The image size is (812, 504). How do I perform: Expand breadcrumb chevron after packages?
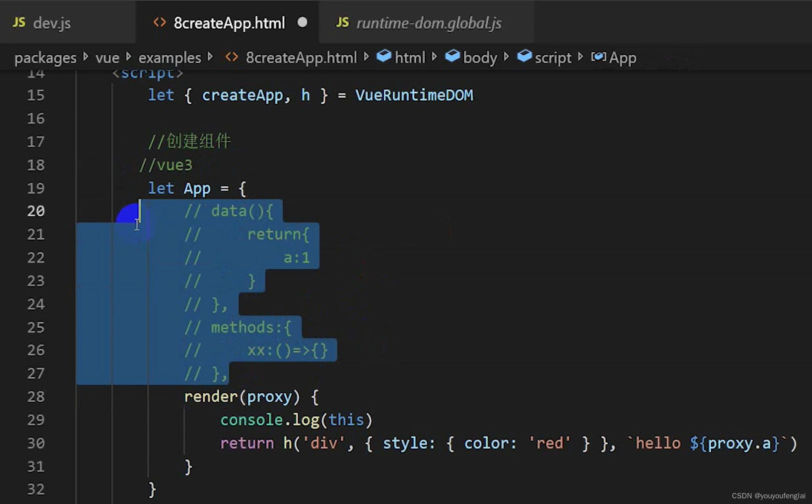(x=86, y=57)
